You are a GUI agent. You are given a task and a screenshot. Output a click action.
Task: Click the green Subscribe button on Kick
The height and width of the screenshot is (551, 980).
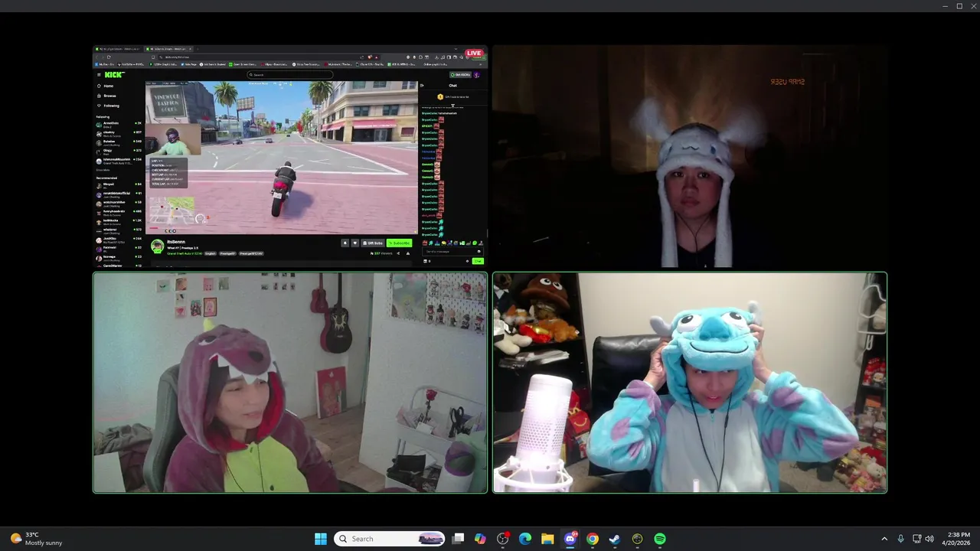399,243
